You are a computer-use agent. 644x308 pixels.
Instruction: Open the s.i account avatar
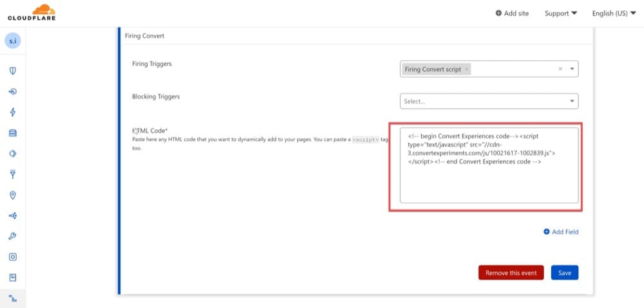pos(12,41)
